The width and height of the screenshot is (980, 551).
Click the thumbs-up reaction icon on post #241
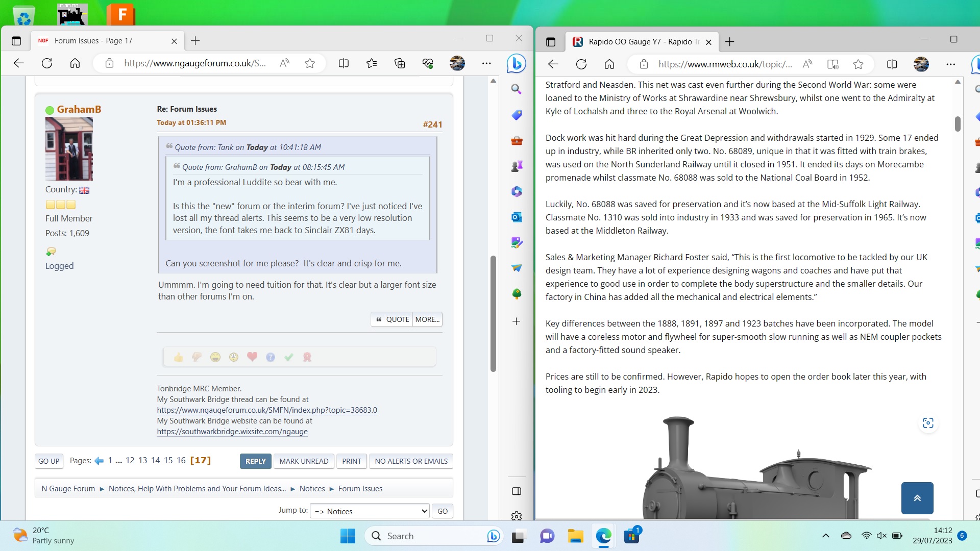point(178,357)
